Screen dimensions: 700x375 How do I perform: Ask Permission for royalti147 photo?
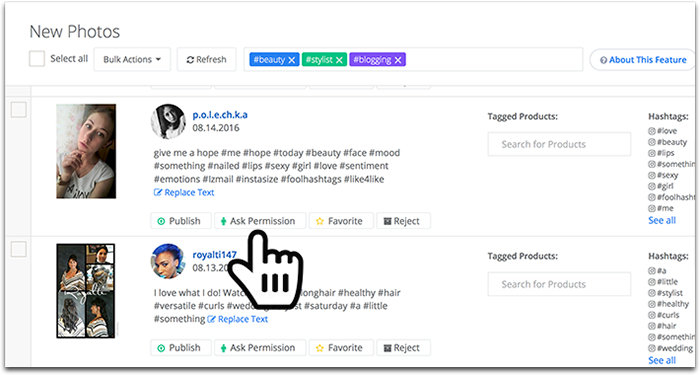point(260,348)
